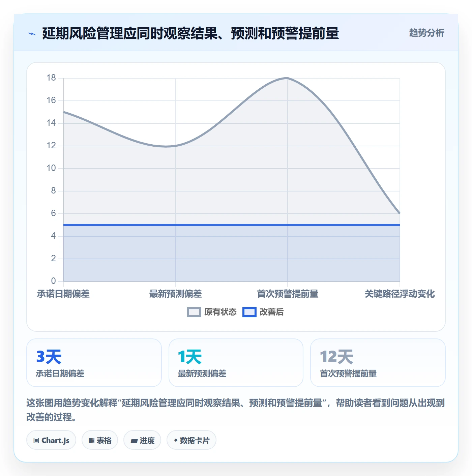Click the y-axis value 10

[x=51, y=168]
